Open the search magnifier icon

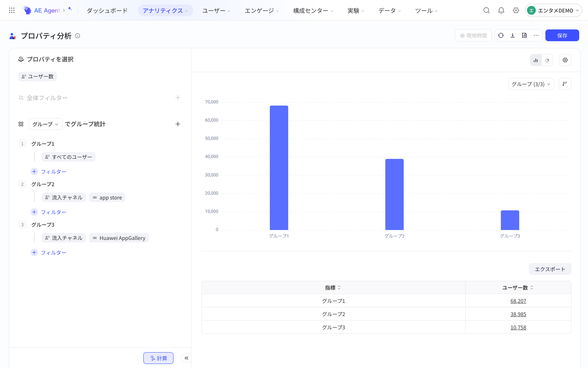pyautogui.click(x=486, y=10)
